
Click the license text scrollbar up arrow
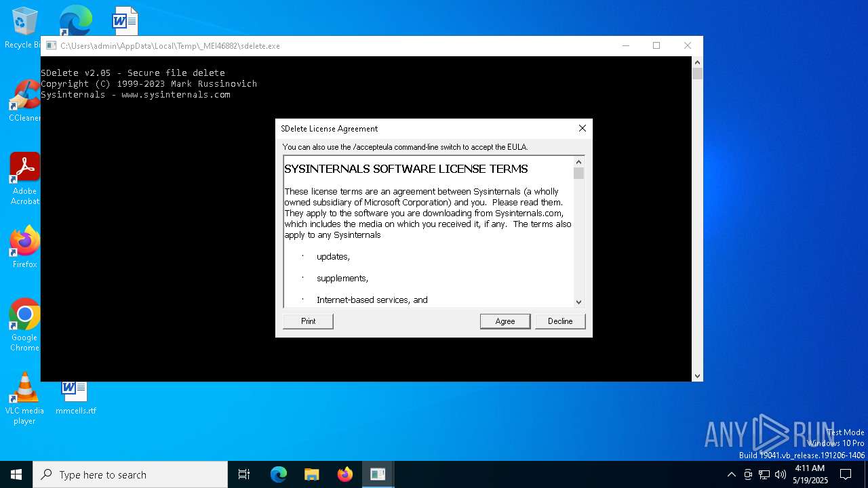click(578, 162)
